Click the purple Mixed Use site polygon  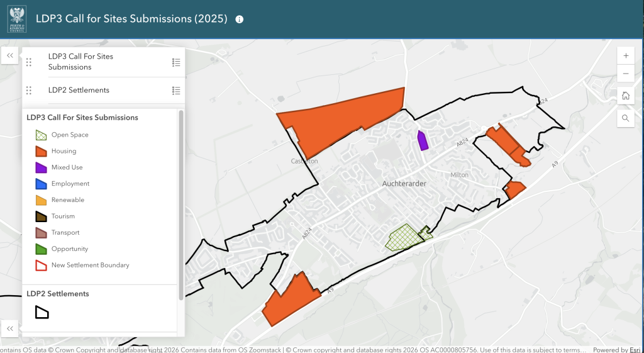[x=423, y=141]
